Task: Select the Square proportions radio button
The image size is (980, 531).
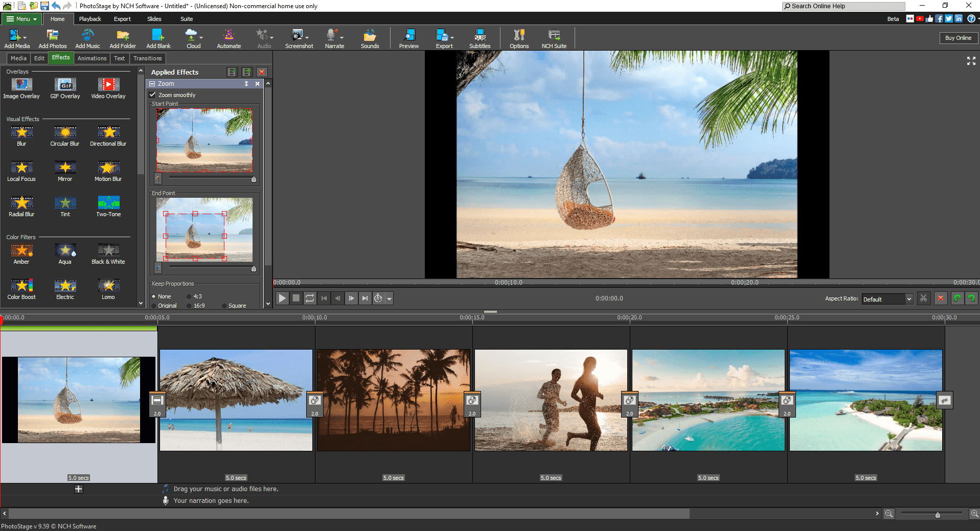Action: 224,306
